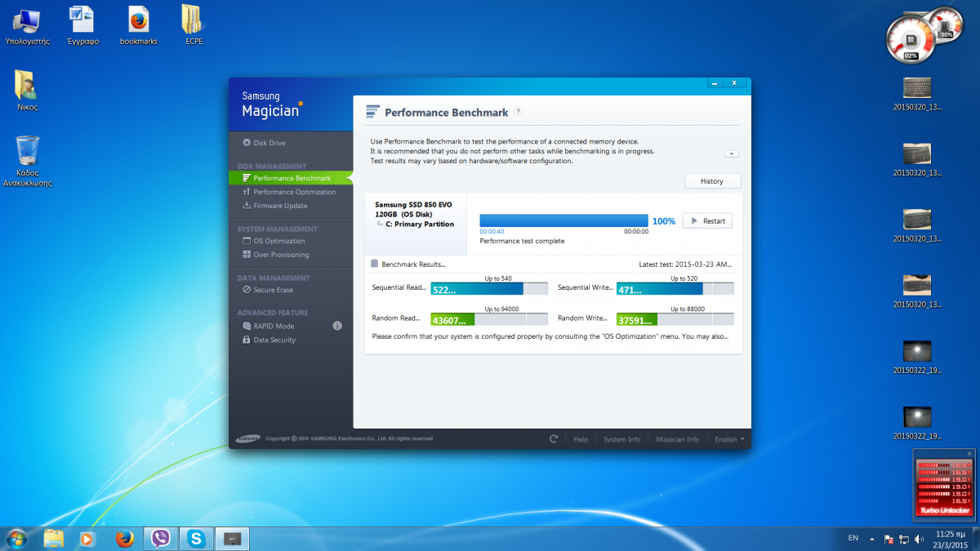The width and height of the screenshot is (980, 551).
Task: Select the C: Primary Partition entry
Action: click(x=420, y=224)
